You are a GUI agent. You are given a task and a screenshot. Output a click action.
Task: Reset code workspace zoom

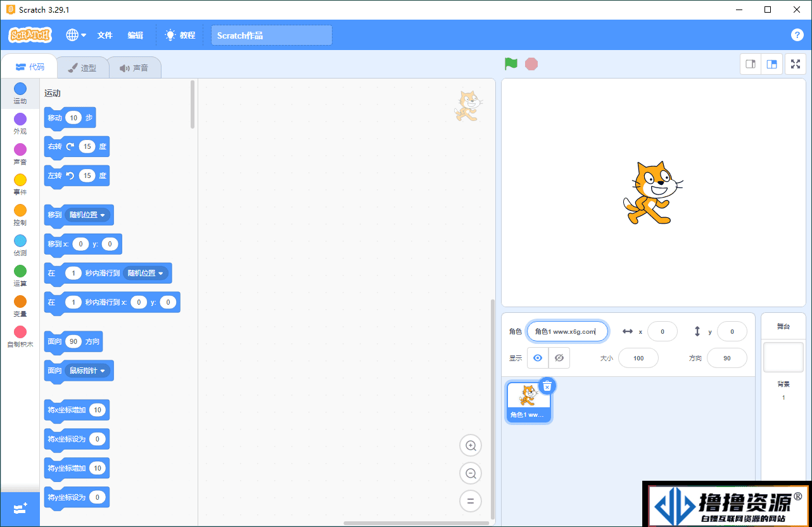[x=471, y=501]
